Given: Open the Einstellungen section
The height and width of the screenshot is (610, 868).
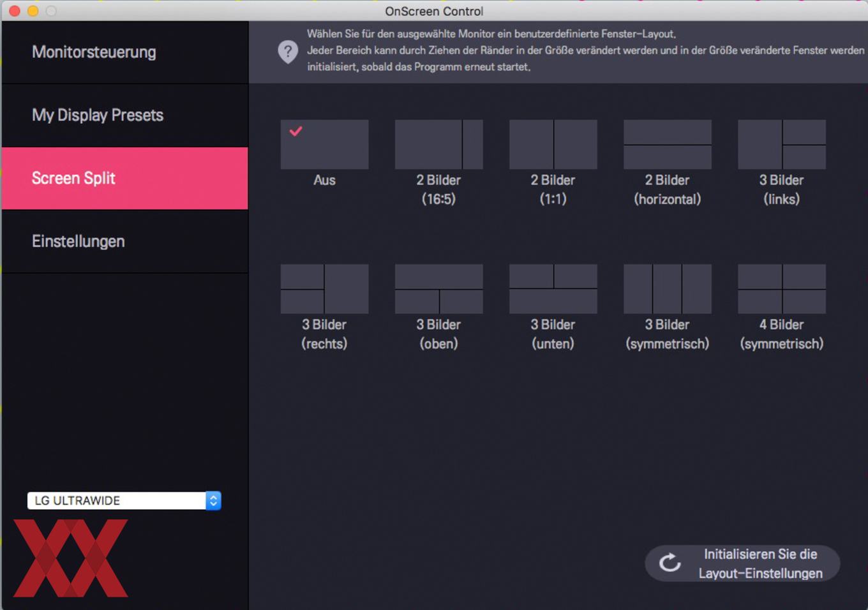Looking at the screenshot, I should pos(125,241).
